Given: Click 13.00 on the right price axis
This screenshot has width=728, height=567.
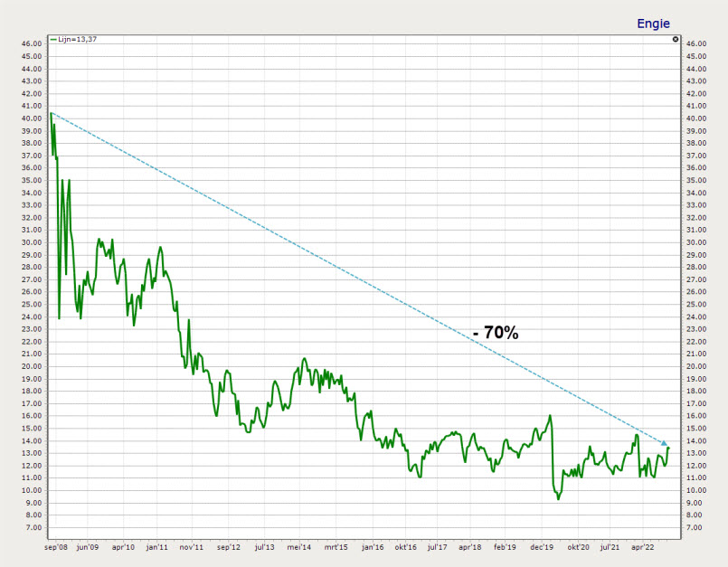Looking at the screenshot, I should (695, 453).
